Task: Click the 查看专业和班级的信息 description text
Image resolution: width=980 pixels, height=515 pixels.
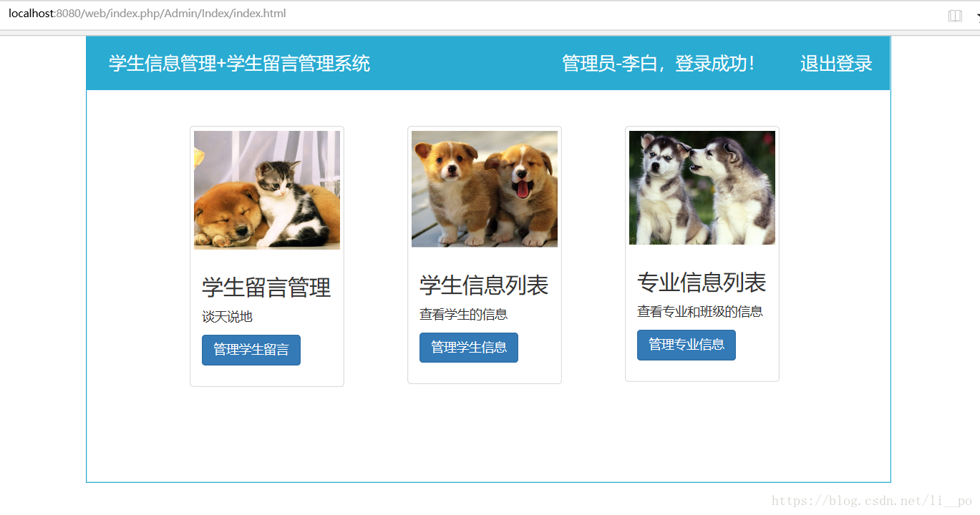Action: pos(700,311)
